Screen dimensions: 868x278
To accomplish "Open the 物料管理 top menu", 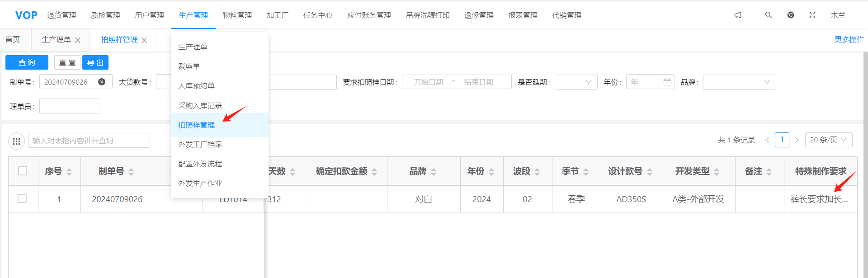I will click(237, 15).
